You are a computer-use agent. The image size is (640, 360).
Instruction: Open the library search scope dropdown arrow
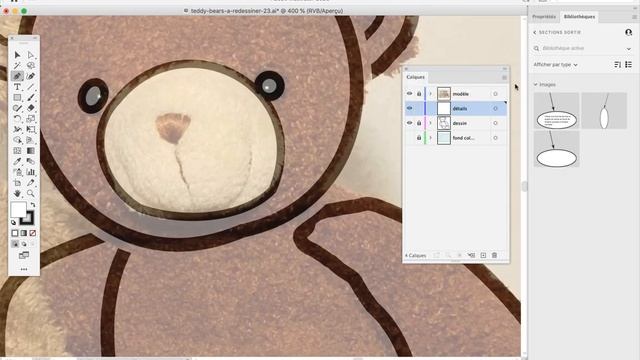tap(629, 49)
